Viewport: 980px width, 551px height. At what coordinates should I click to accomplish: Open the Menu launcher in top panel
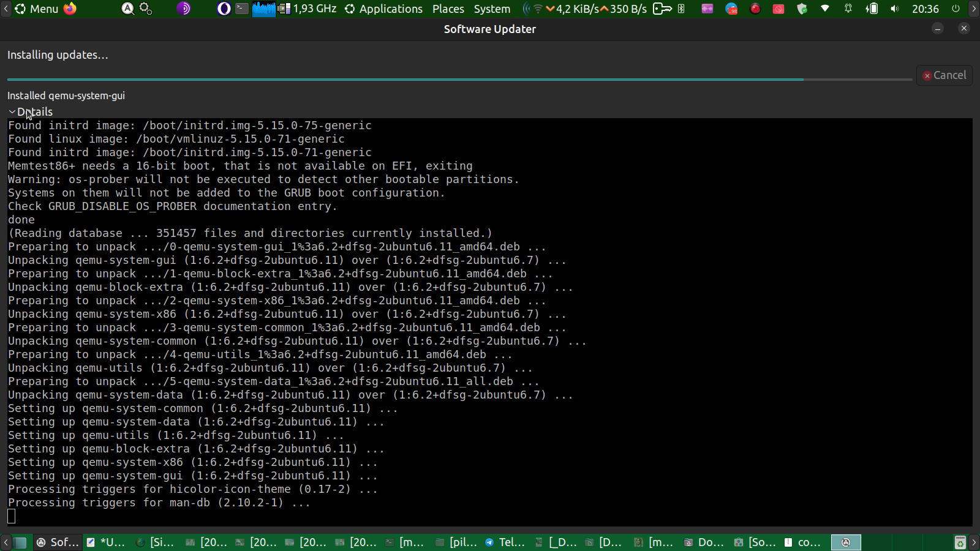(x=37, y=9)
